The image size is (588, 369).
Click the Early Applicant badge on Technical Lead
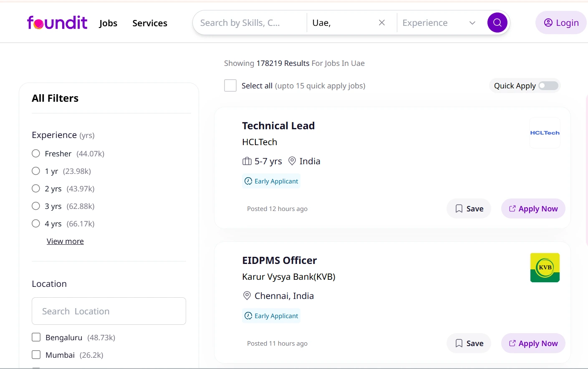(271, 181)
